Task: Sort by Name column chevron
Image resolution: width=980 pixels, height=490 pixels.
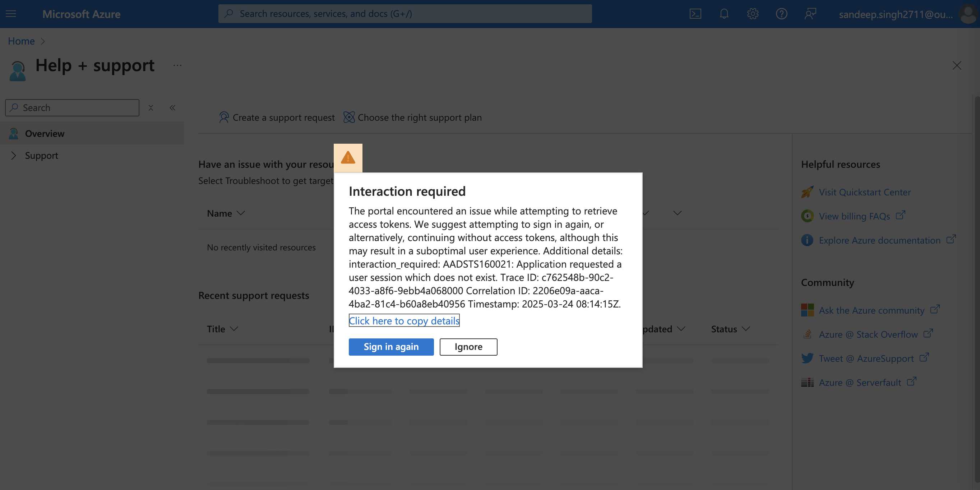Action: [240, 213]
